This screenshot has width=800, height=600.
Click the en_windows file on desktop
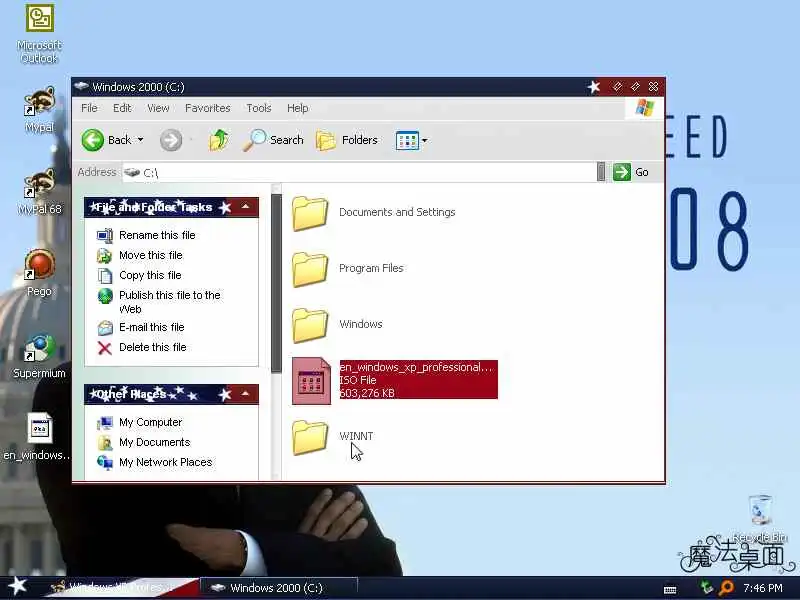click(37, 437)
